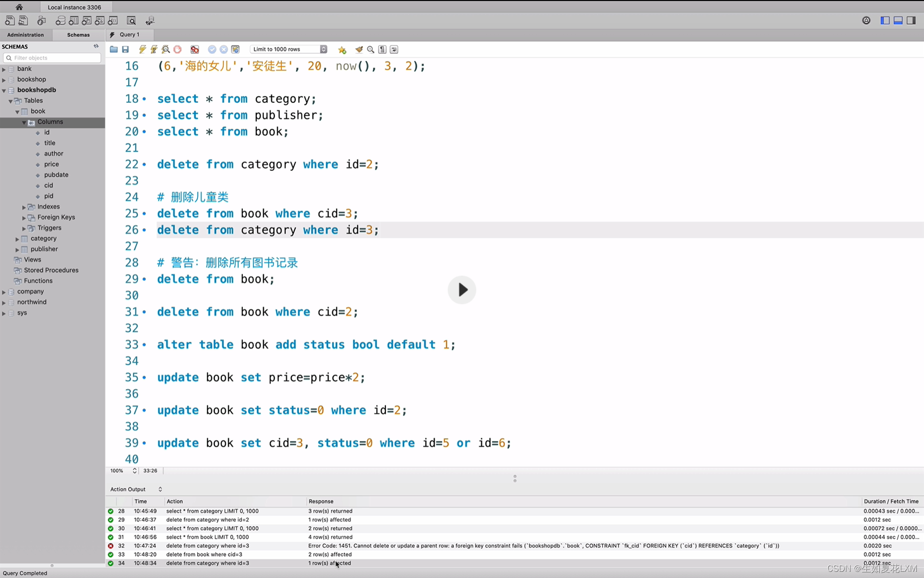
Task: Click the editor zoom percentage stepper
Action: 134,470
